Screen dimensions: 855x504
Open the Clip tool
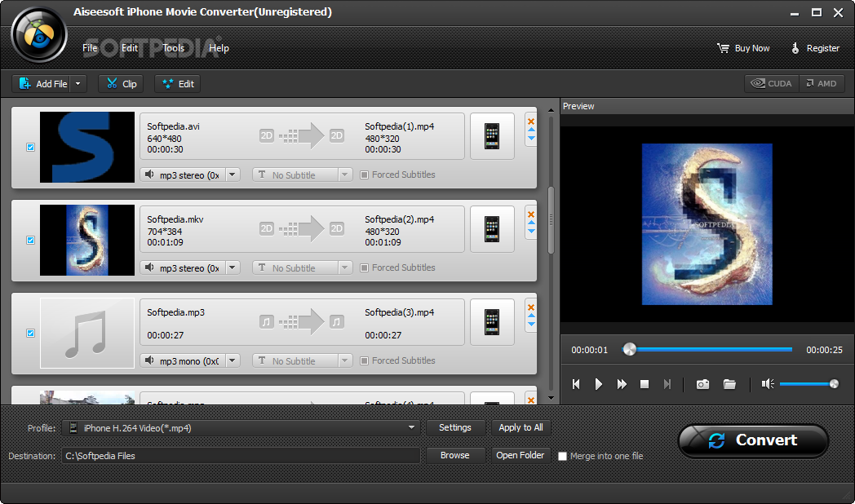click(121, 83)
